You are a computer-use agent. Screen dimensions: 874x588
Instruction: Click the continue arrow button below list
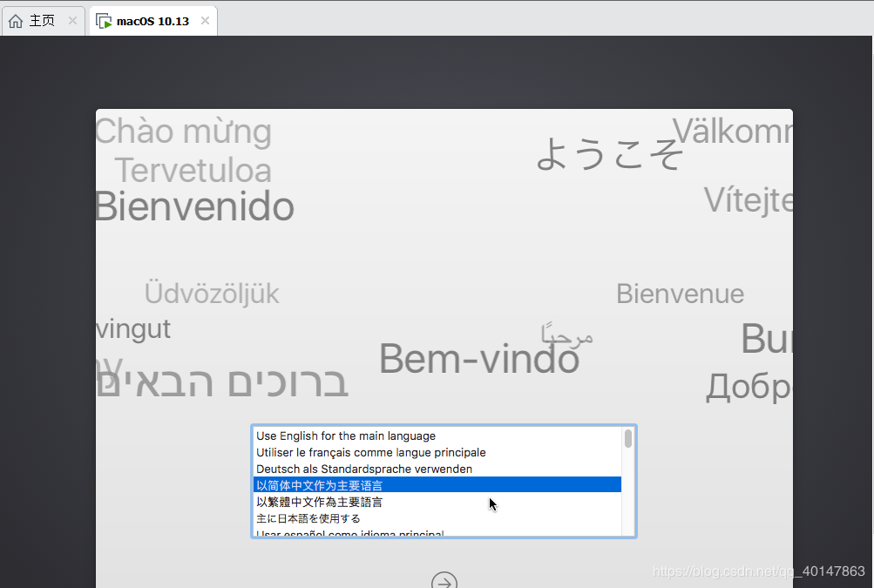pos(444,581)
